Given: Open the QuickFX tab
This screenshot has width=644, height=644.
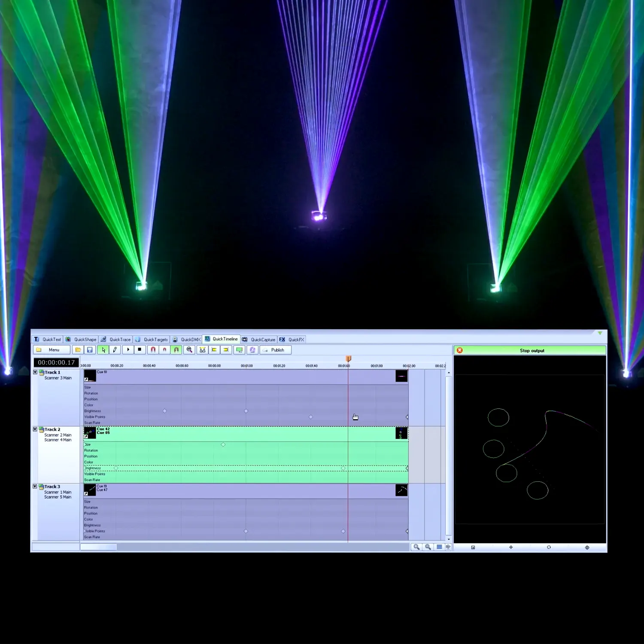Looking at the screenshot, I should click(292, 340).
